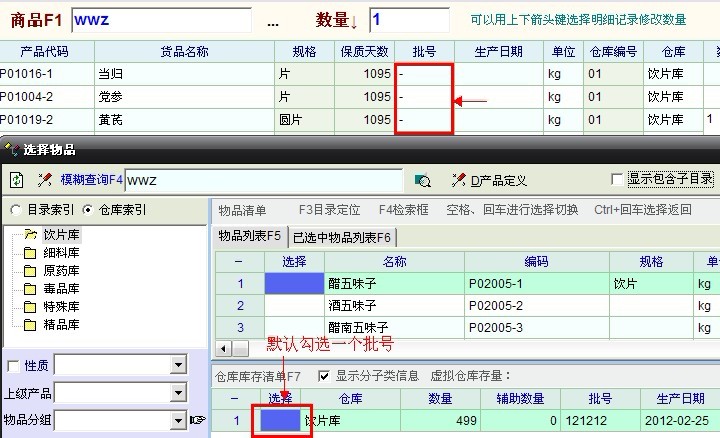The width and height of the screenshot is (720, 438).
Task: Open the 饮片库 folder in the tree
Action: tap(31, 234)
